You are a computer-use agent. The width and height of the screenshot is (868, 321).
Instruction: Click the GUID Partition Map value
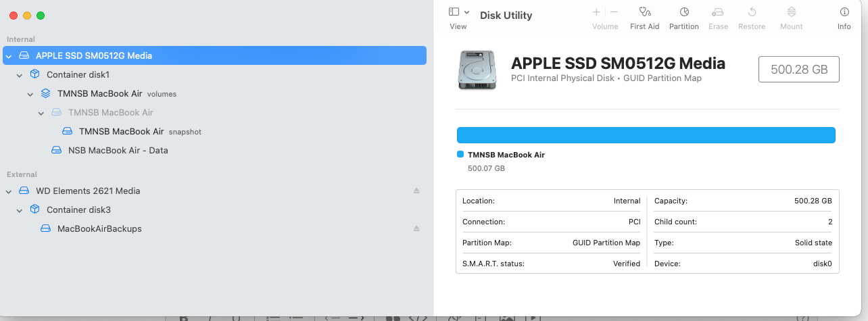point(606,243)
